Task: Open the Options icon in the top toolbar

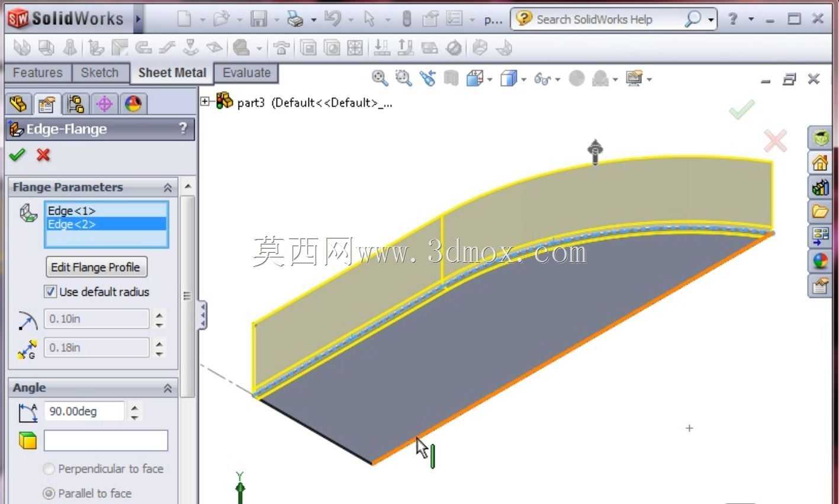Action: click(x=454, y=19)
